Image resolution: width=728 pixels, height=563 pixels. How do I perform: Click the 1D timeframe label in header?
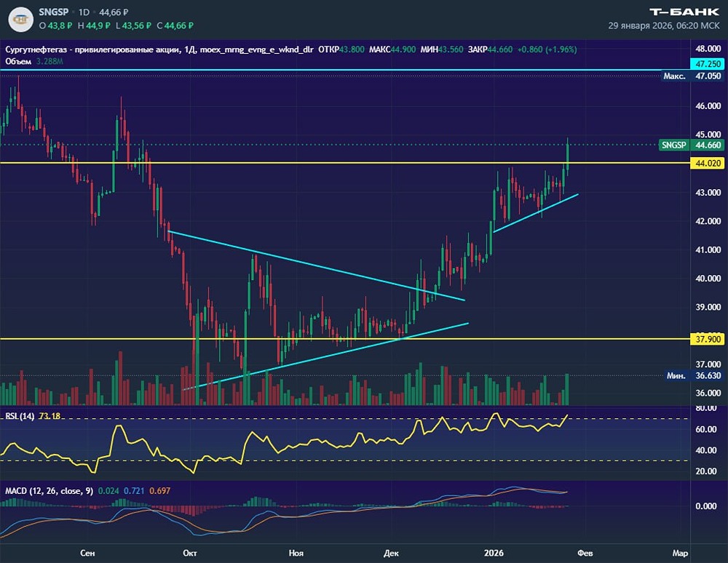coord(84,12)
